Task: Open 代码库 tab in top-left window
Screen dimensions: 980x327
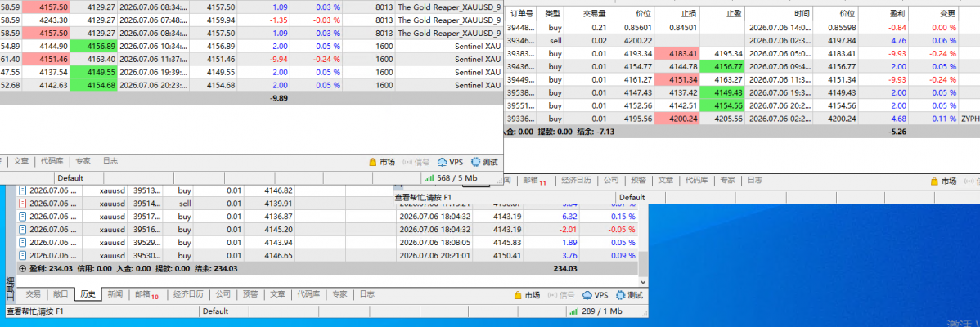Action: pyautogui.click(x=52, y=161)
